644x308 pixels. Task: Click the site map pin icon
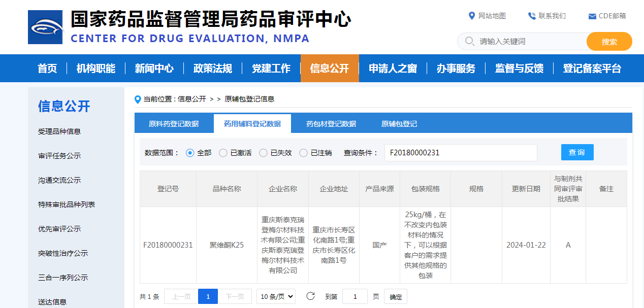coord(471,16)
